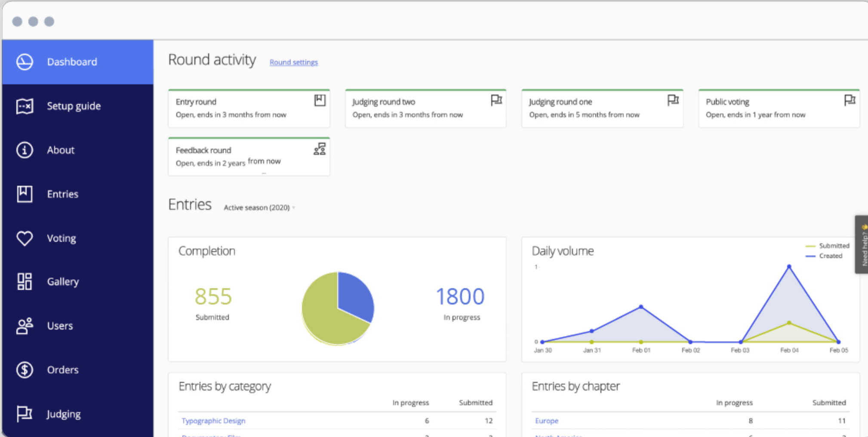Open the Typographic Design category link
Viewport: 868px width, 437px height.
click(x=213, y=421)
